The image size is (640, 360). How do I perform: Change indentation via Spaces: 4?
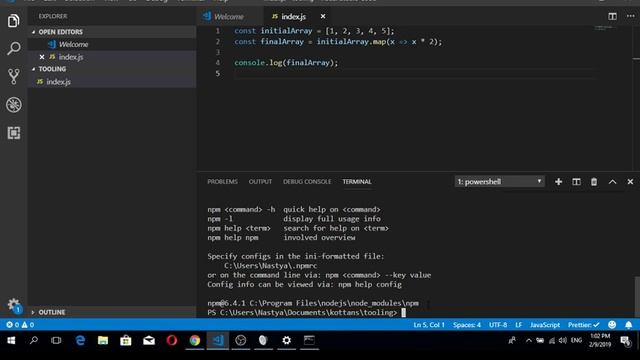click(x=467, y=325)
